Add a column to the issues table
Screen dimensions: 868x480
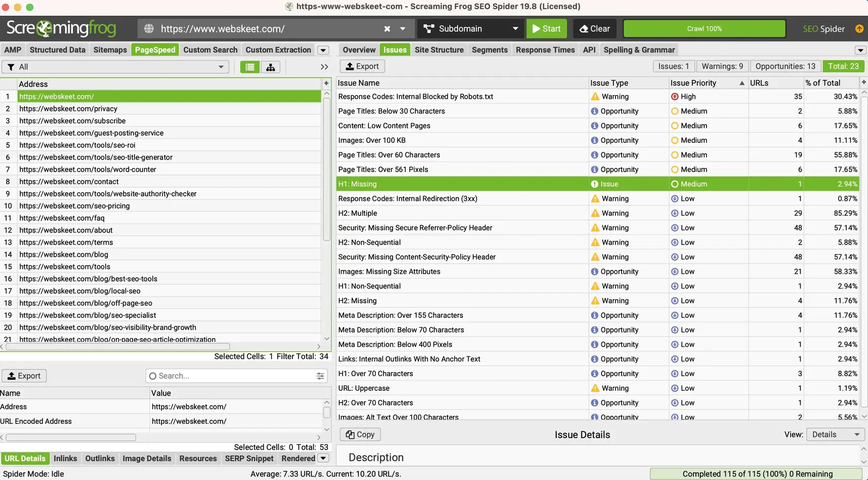point(864,82)
